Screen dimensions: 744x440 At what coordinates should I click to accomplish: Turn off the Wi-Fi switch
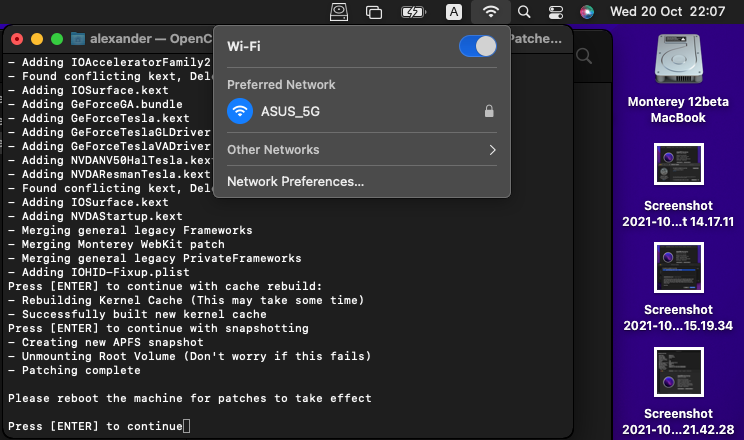click(477, 46)
